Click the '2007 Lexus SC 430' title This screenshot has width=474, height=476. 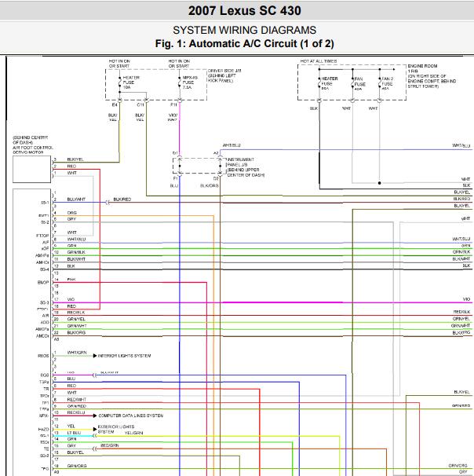(x=244, y=11)
